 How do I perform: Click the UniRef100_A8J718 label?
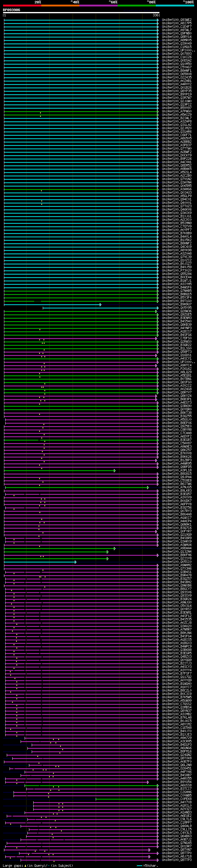pyautogui.click(x=177, y=857)
